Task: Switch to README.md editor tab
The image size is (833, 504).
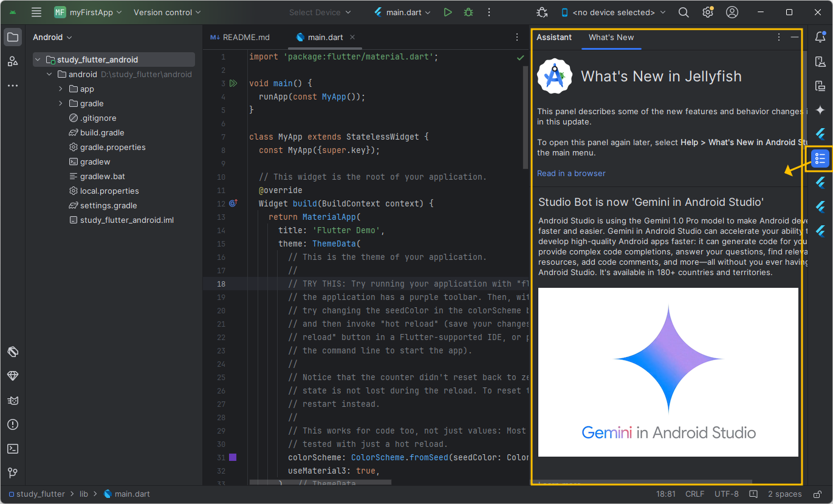Action: pyautogui.click(x=240, y=37)
